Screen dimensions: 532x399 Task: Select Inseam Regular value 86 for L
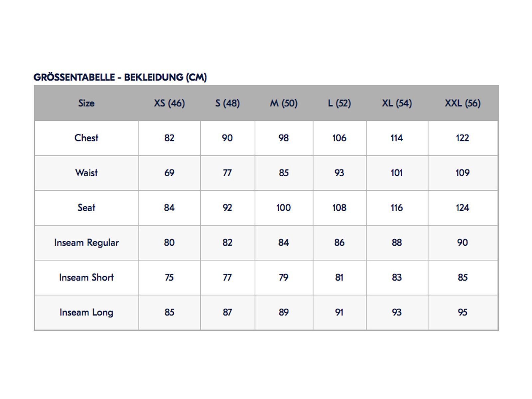pyautogui.click(x=339, y=243)
